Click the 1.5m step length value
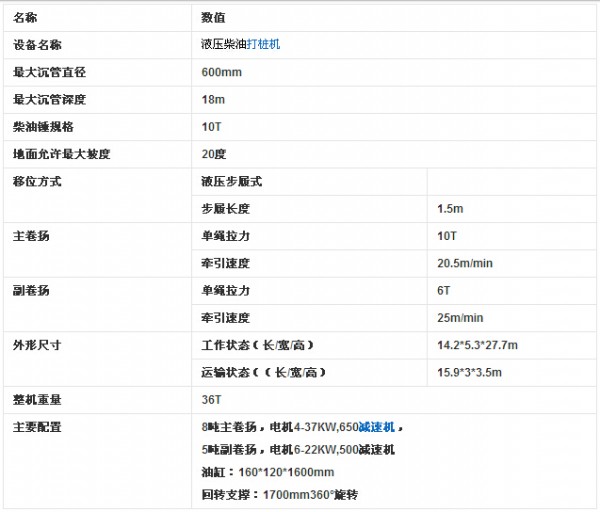The width and height of the screenshot is (600, 512). tap(450, 209)
